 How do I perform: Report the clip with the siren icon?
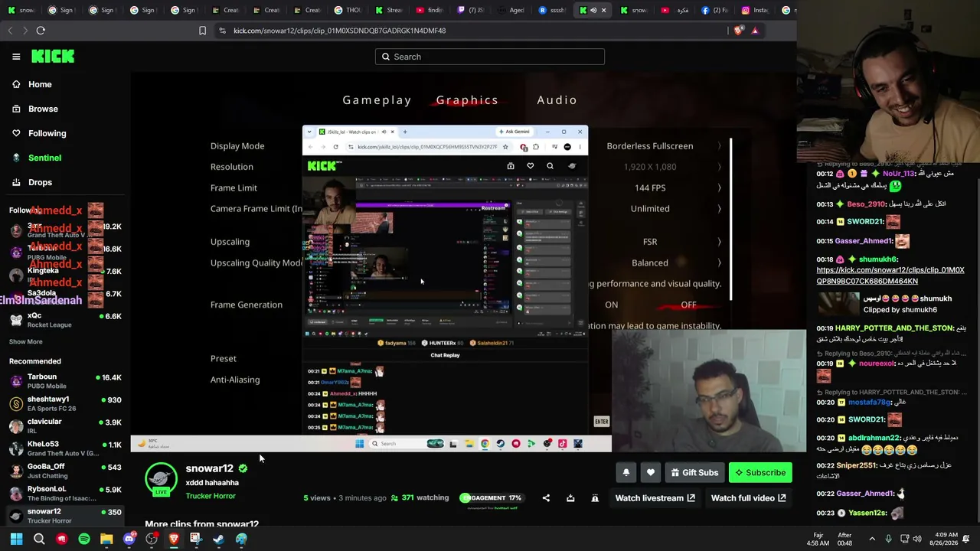595,498
